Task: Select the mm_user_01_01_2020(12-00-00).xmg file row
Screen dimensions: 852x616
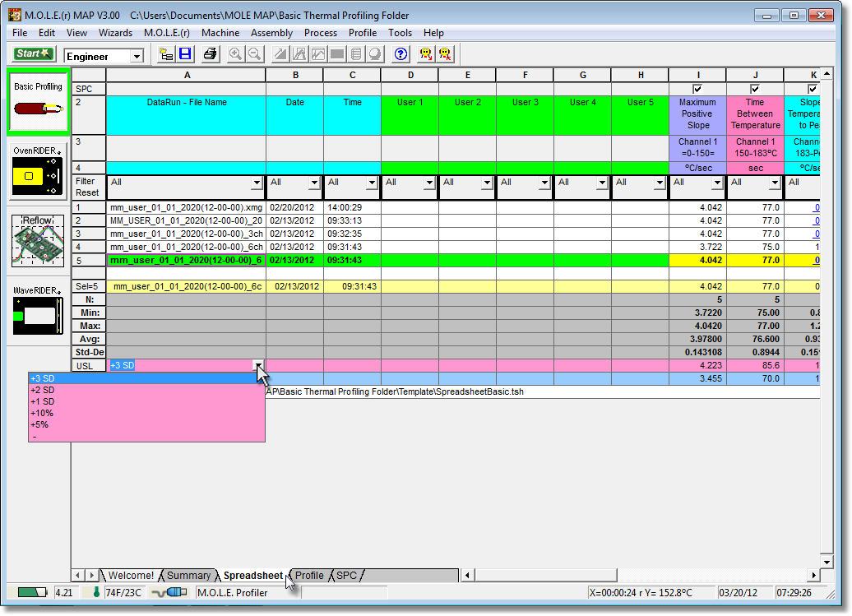Action: [186, 207]
